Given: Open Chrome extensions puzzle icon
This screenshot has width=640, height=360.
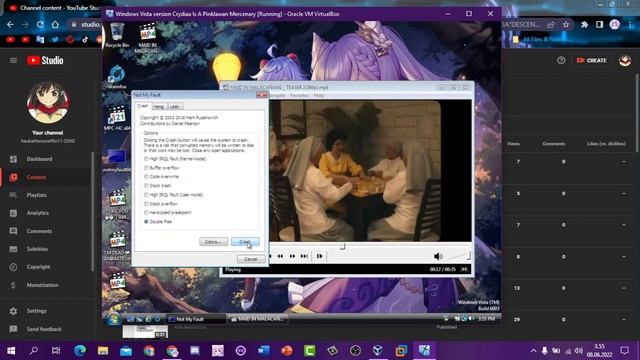Looking at the screenshot, I should [584, 25].
